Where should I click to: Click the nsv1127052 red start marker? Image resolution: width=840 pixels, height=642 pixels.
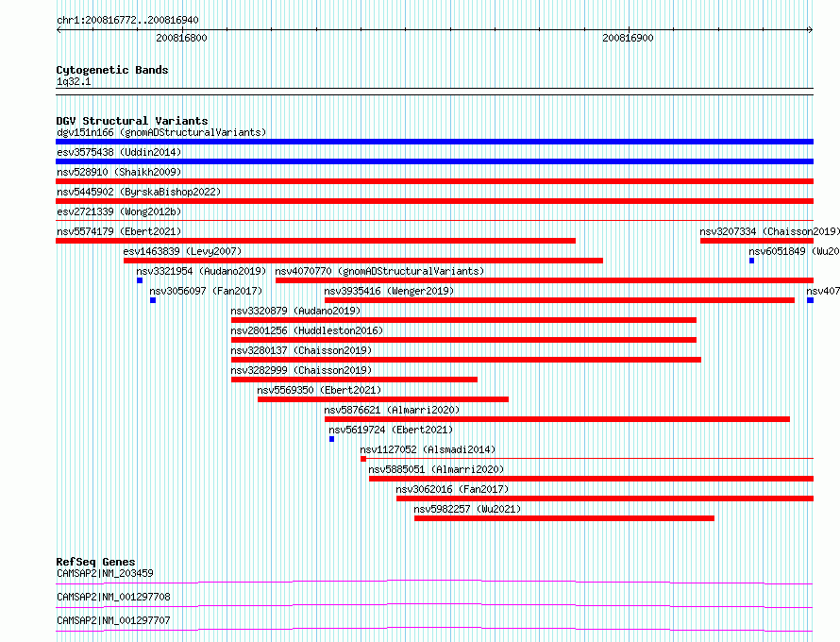point(363,459)
